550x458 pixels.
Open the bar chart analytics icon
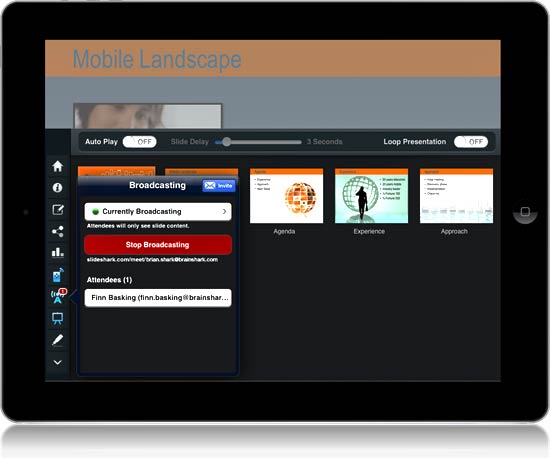[x=58, y=252]
